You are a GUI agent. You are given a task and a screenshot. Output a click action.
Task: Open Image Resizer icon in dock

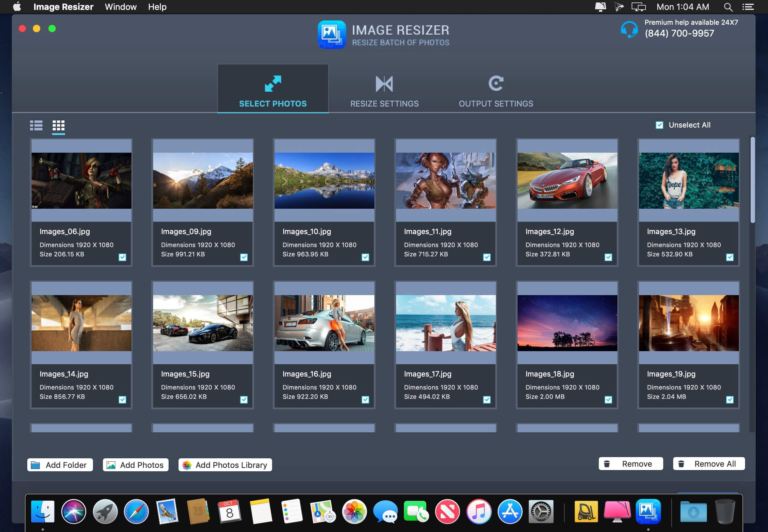click(648, 511)
